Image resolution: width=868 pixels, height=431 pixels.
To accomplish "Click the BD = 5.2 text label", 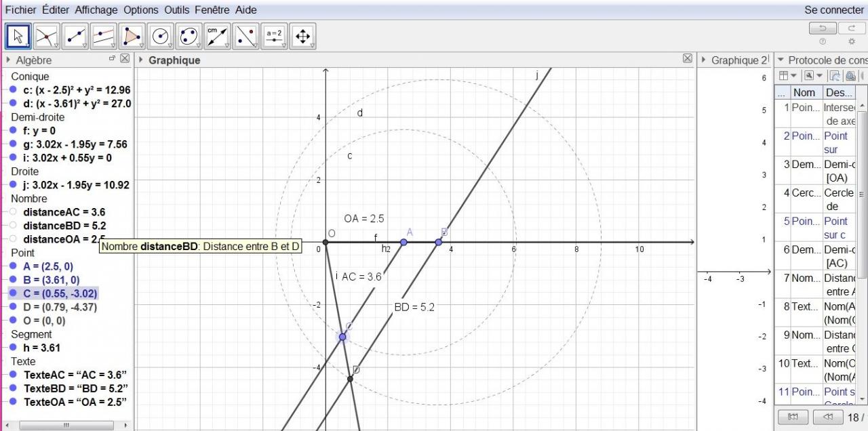I will point(414,307).
